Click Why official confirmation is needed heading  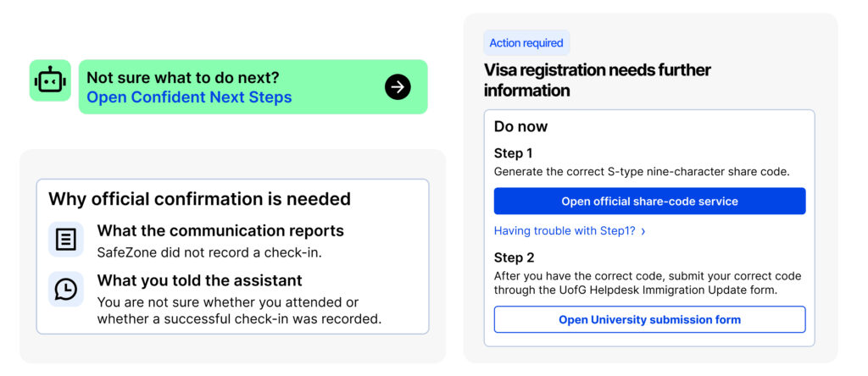[200, 199]
